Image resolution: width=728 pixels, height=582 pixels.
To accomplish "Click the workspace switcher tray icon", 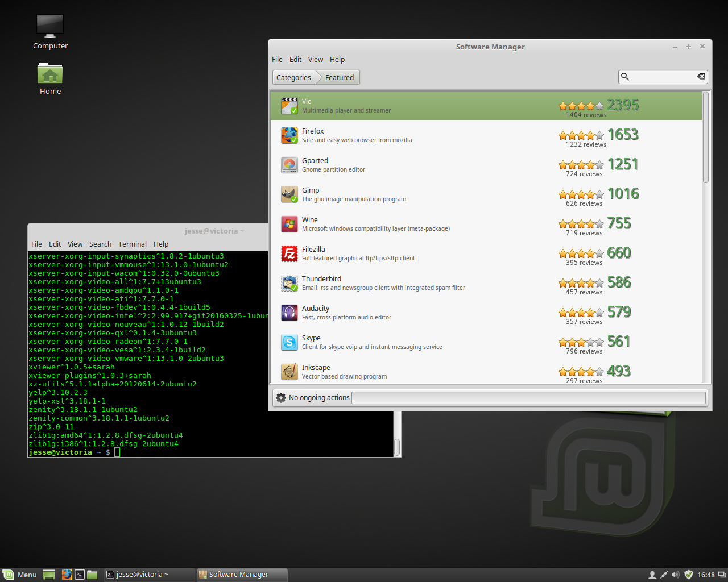I will click(x=722, y=575).
